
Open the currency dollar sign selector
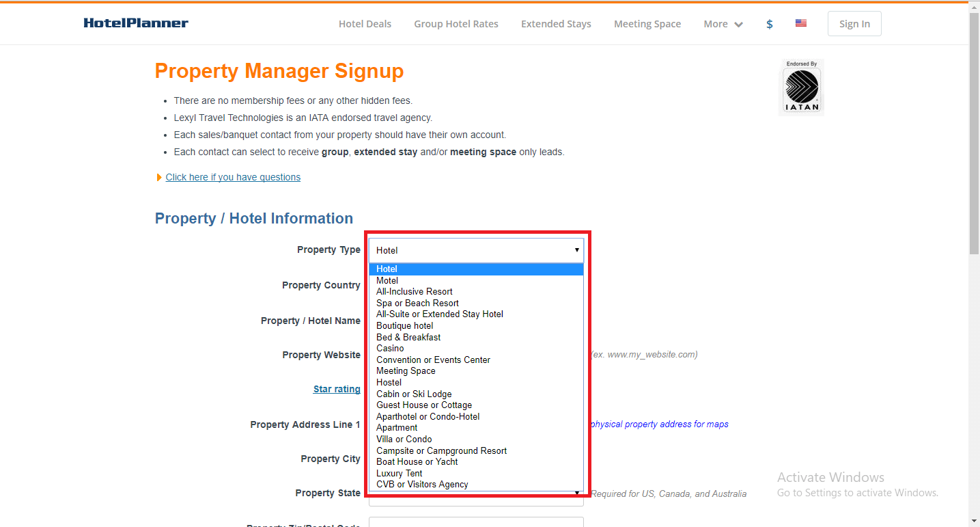[x=770, y=24]
